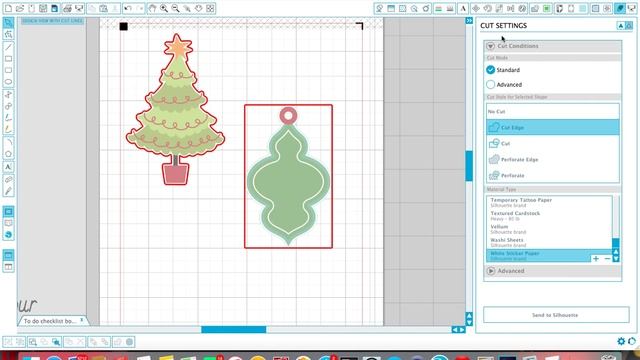Select the Christmas tree design

pos(176,109)
